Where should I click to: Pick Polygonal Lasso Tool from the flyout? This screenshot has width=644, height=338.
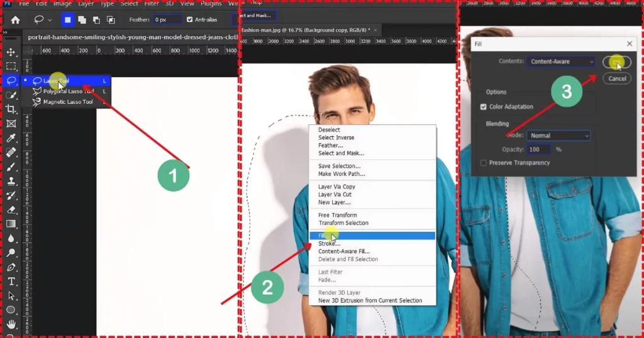[x=65, y=92]
